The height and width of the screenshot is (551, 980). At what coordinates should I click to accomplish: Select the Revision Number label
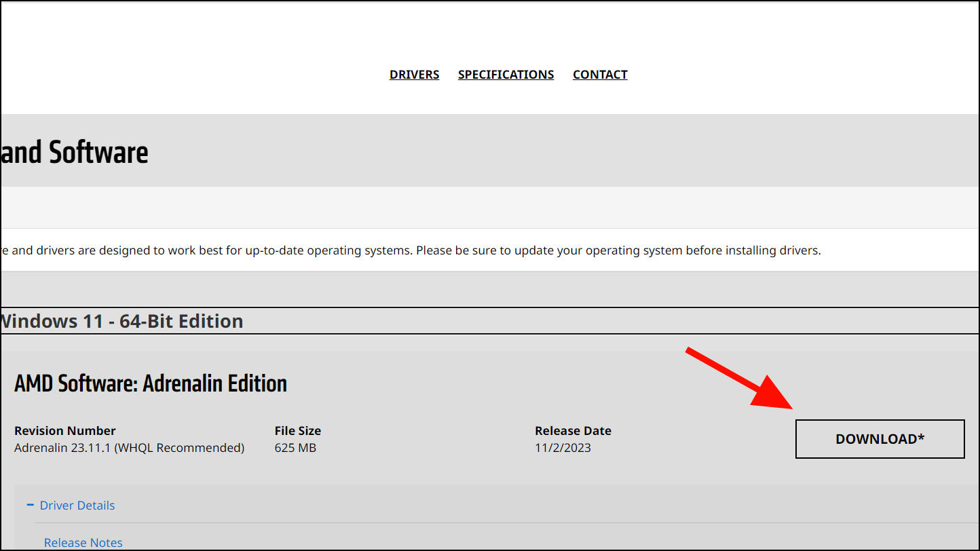[65, 431]
